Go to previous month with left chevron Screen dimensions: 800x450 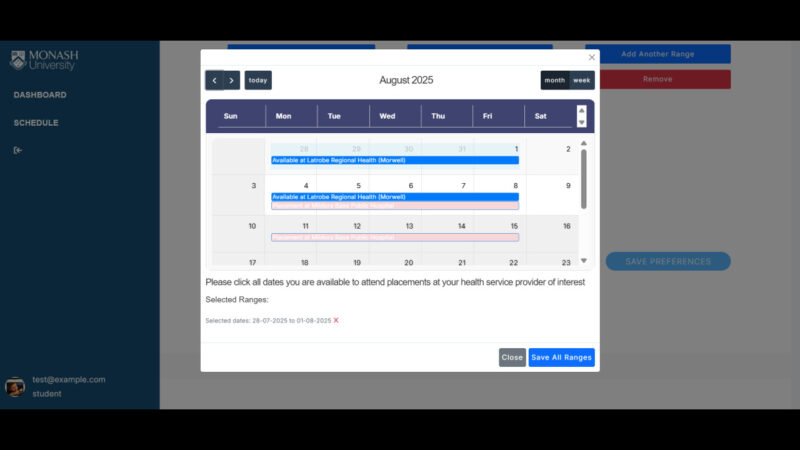[x=214, y=80]
